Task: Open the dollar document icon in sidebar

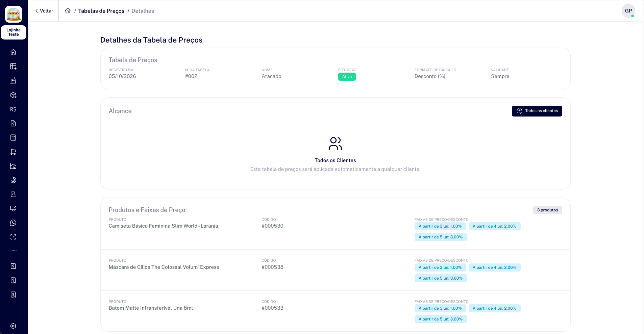Action: click(13, 123)
